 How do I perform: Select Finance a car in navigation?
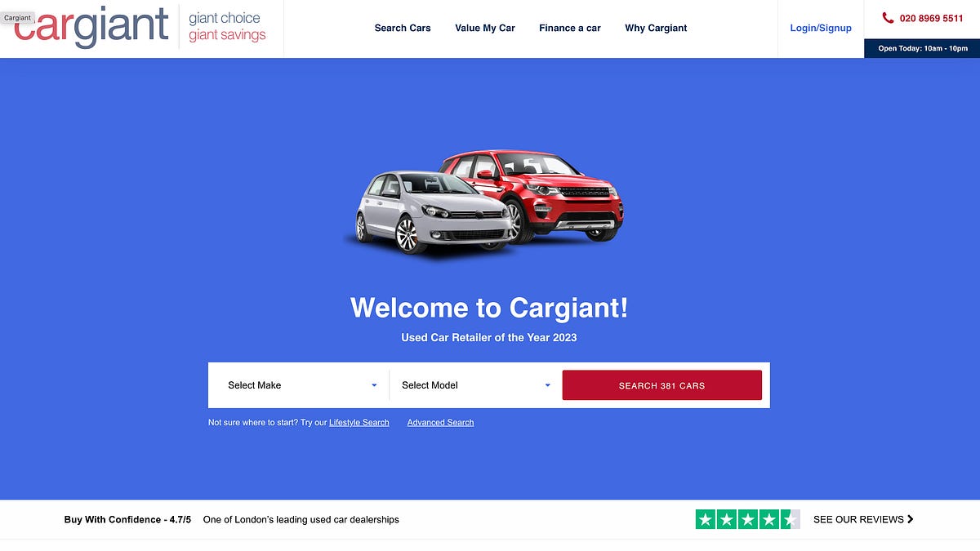(570, 28)
